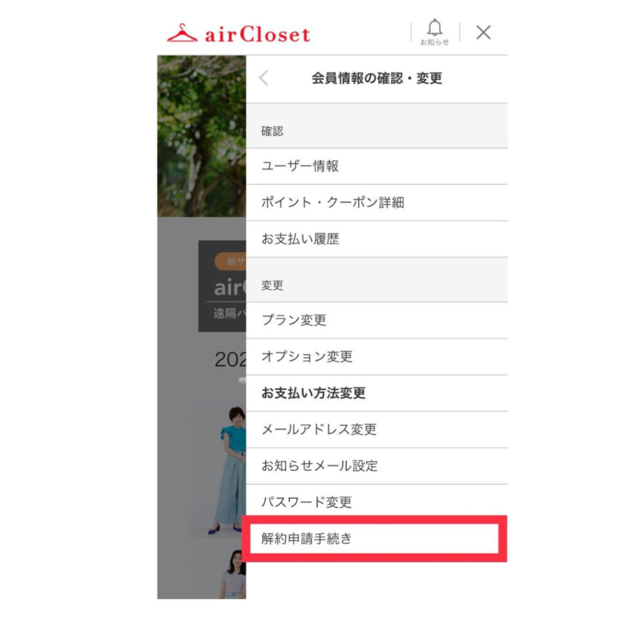This screenshot has width=644, height=644.
Task: View お支払い履歴
Action: [377, 239]
